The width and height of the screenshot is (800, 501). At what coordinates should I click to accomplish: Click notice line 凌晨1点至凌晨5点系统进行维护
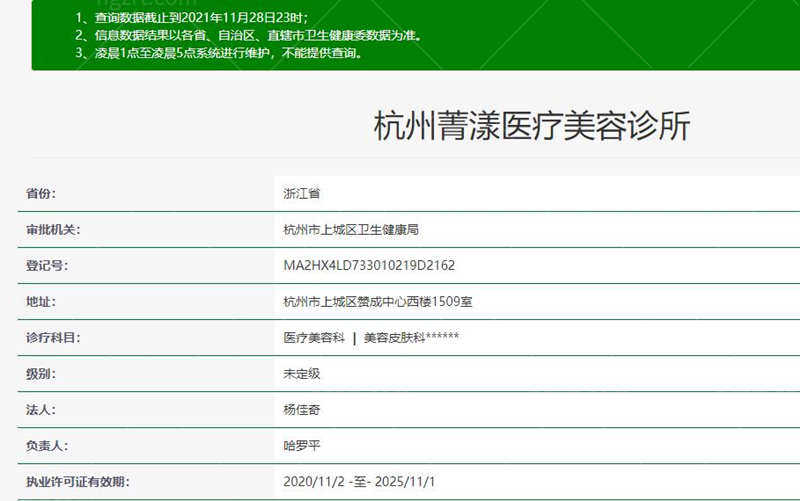point(219,53)
